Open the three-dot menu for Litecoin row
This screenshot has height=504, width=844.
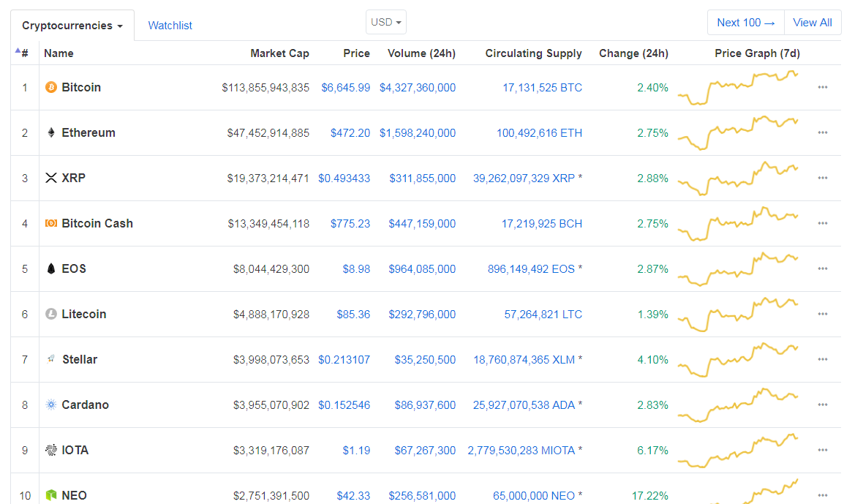(x=823, y=314)
